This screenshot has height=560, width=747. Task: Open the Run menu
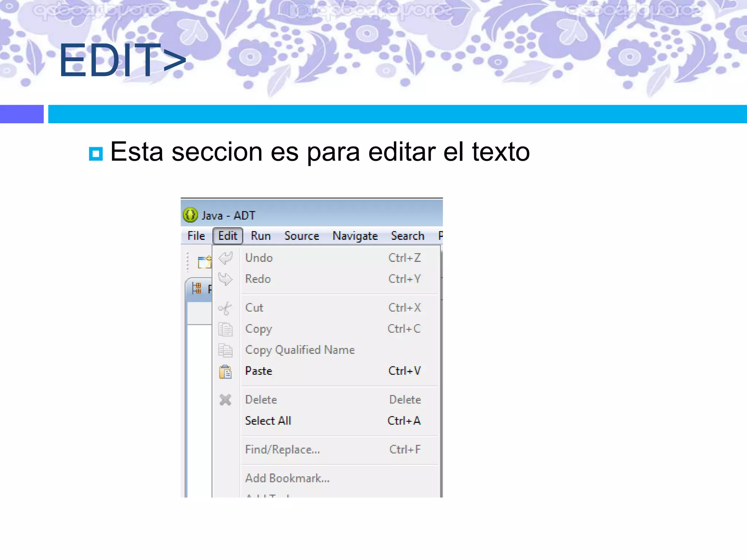[x=261, y=236]
